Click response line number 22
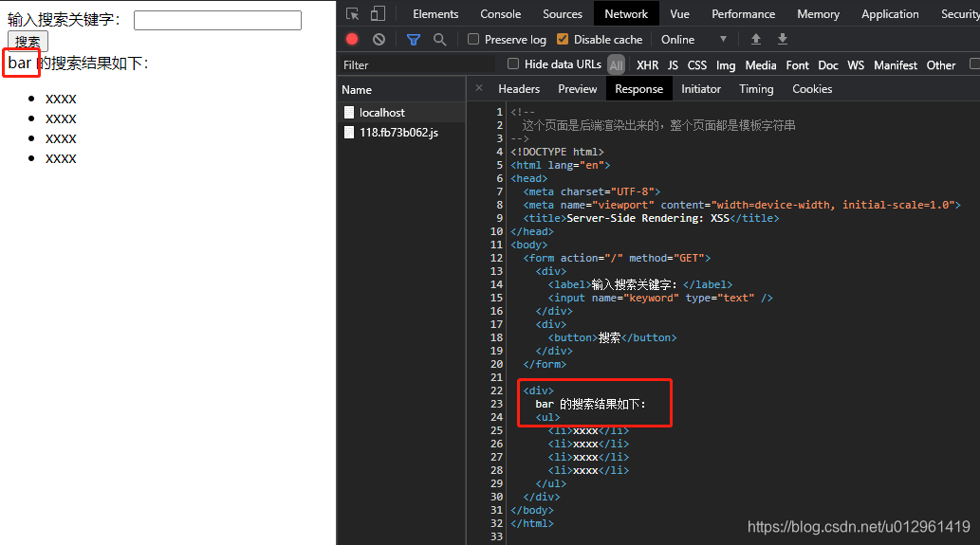The width and height of the screenshot is (980, 545). click(x=496, y=391)
